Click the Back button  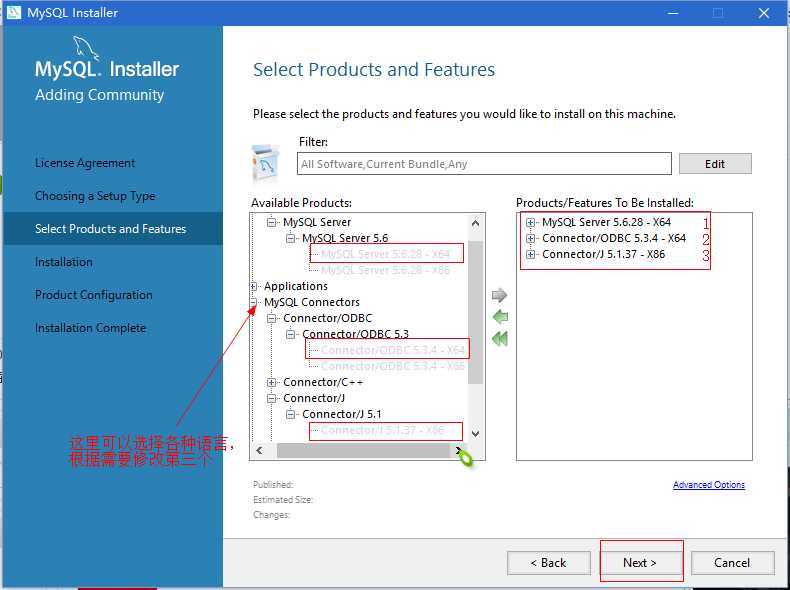click(549, 563)
